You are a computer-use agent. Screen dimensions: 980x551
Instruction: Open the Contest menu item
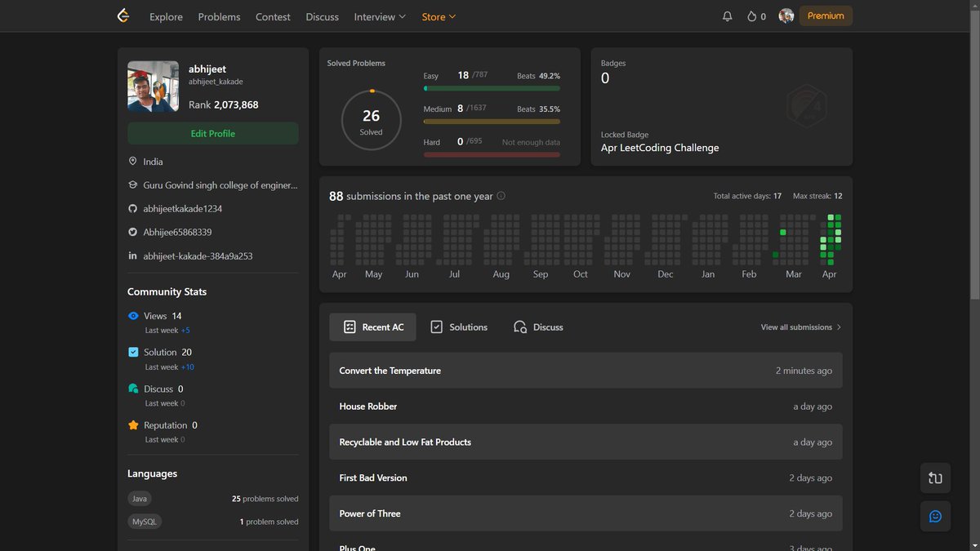point(273,16)
